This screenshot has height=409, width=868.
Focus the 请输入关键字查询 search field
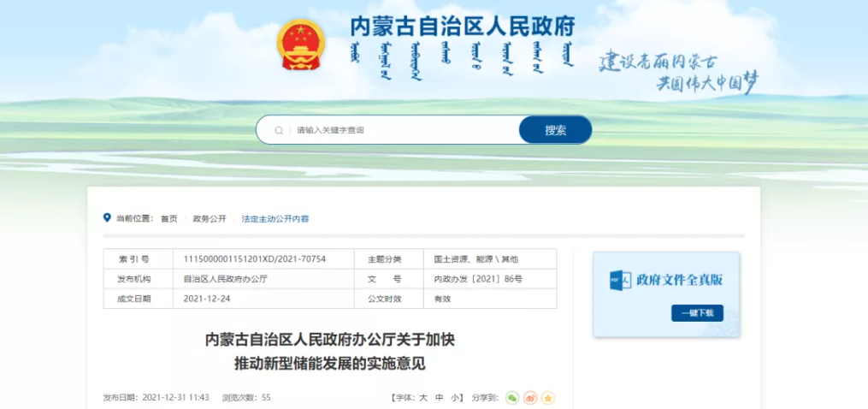(x=402, y=130)
